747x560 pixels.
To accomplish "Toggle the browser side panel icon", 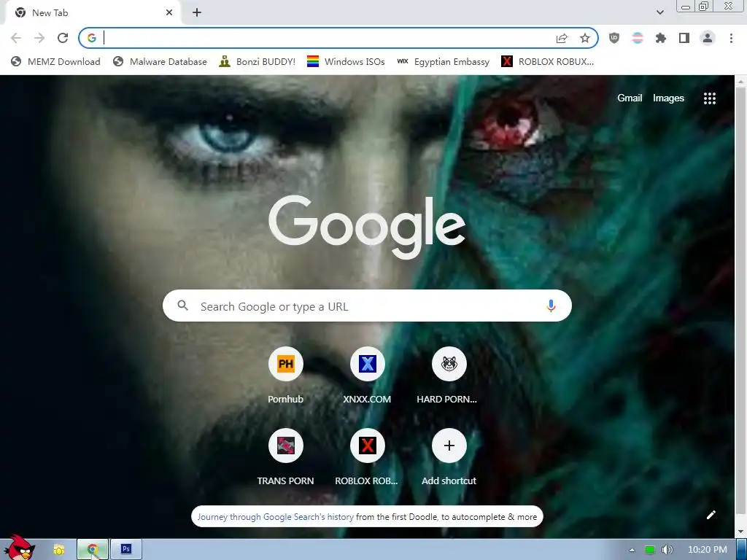I will point(684,38).
